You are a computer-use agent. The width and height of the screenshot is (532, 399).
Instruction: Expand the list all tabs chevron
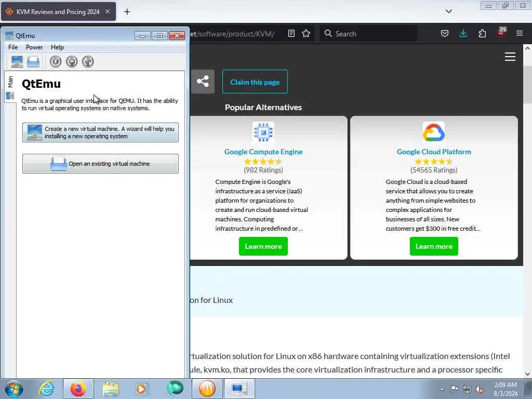[448, 11]
